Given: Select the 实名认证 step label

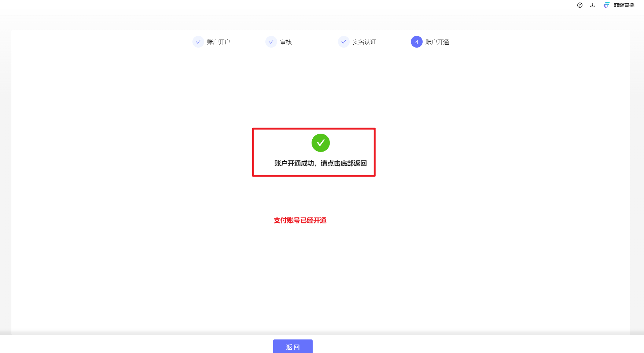Looking at the screenshot, I should (x=364, y=42).
